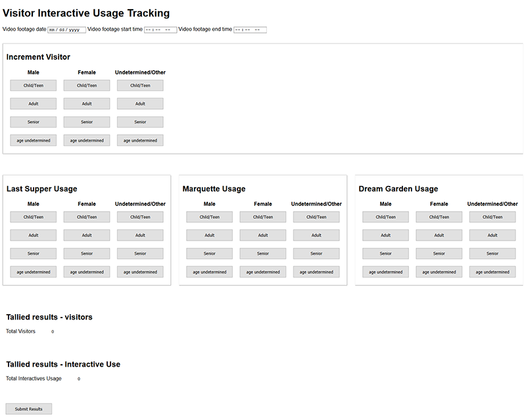Record Dream Garden Usage Male Senior
Viewport: 526px width, 420px height.
point(385,254)
